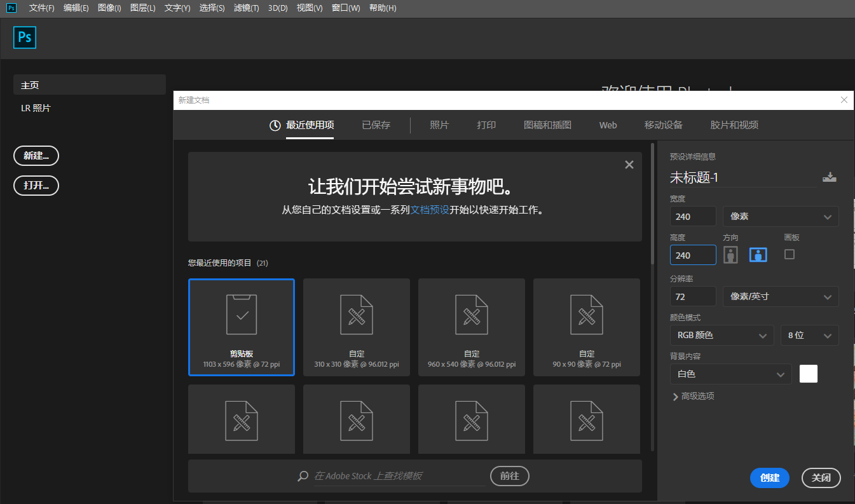Image resolution: width=855 pixels, height=504 pixels.
Task: Follow the 文档预设 link
Action: coord(430,210)
